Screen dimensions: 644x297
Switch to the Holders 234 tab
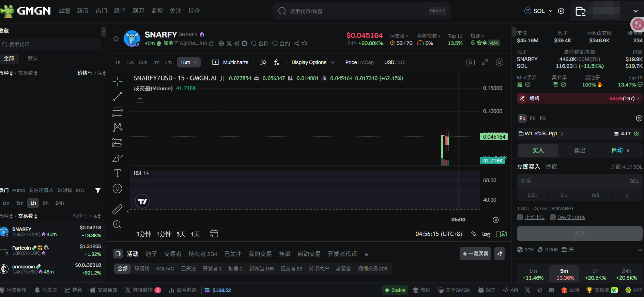pyautogui.click(x=203, y=254)
